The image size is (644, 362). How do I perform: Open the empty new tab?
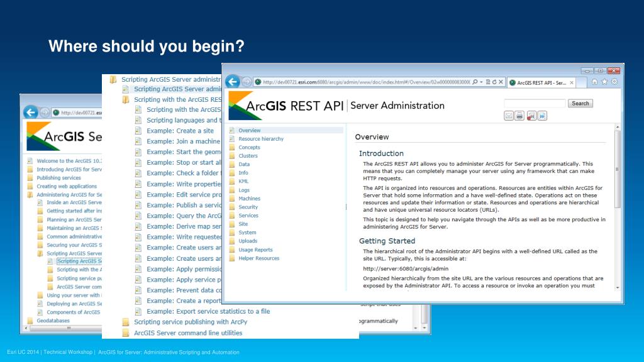(x=581, y=83)
